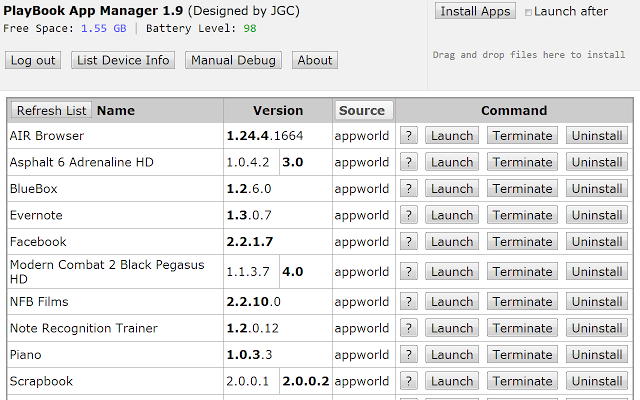This screenshot has width=640, height=400.
Task: Uninstall Scrapbook
Action: (597, 382)
